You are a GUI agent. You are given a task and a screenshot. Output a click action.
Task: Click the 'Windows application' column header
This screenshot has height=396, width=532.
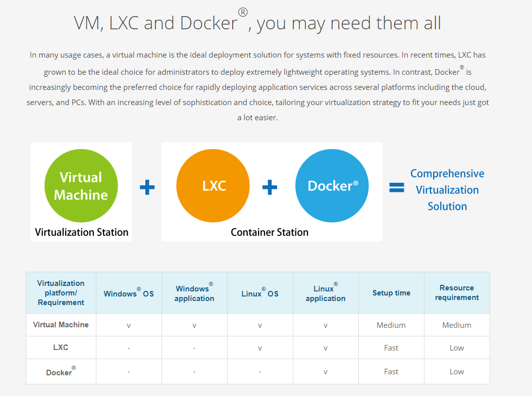click(x=194, y=293)
